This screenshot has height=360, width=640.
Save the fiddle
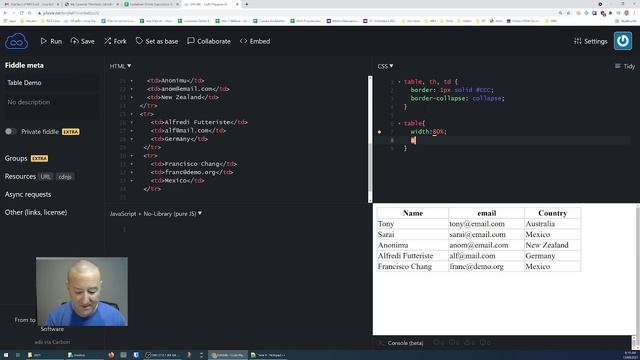point(82,41)
